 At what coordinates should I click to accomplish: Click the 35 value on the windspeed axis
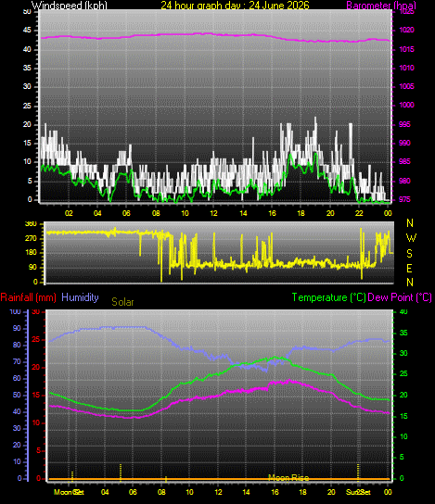coord(27,68)
